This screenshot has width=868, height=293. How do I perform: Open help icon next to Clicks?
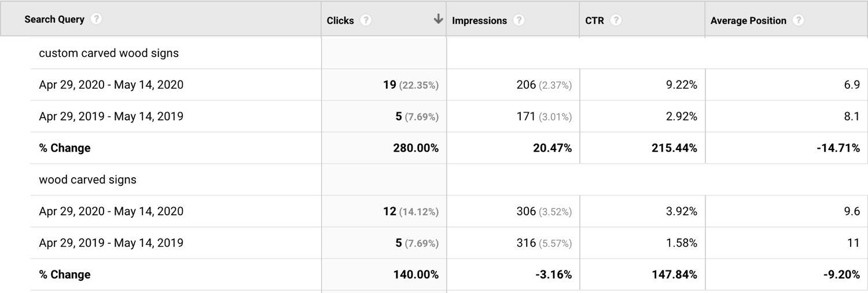point(366,20)
